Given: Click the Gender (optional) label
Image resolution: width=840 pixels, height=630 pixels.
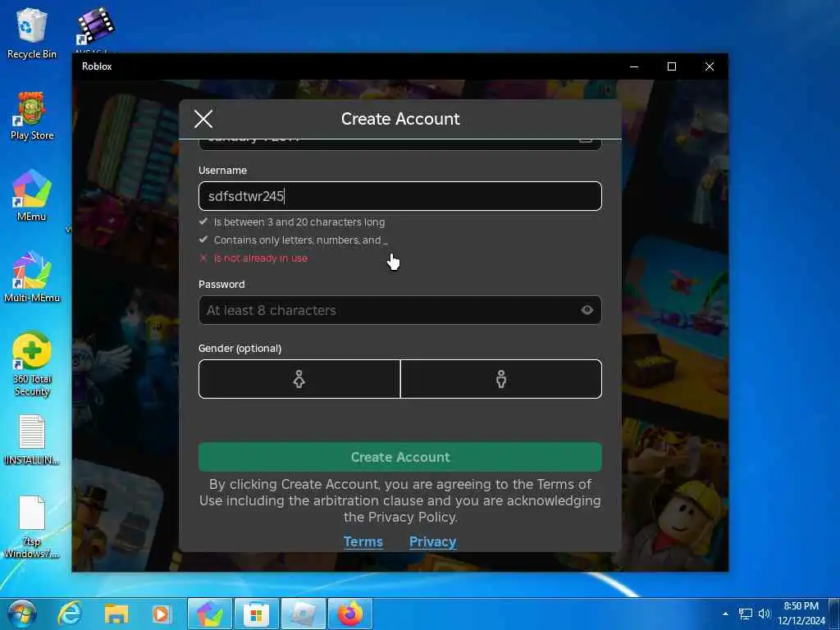Looking at the screenshot, I should (240, 348).
